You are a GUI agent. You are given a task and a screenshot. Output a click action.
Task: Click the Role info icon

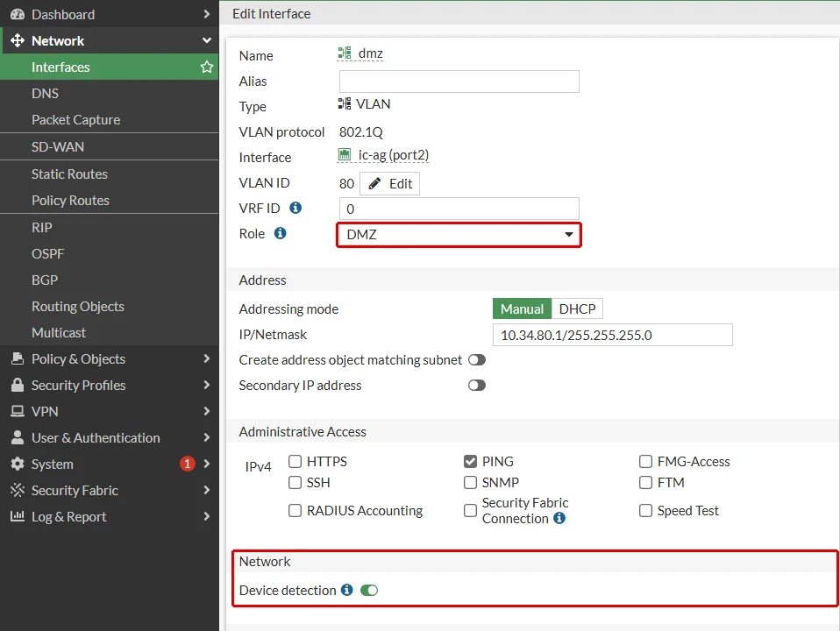(x=281, y=233)
